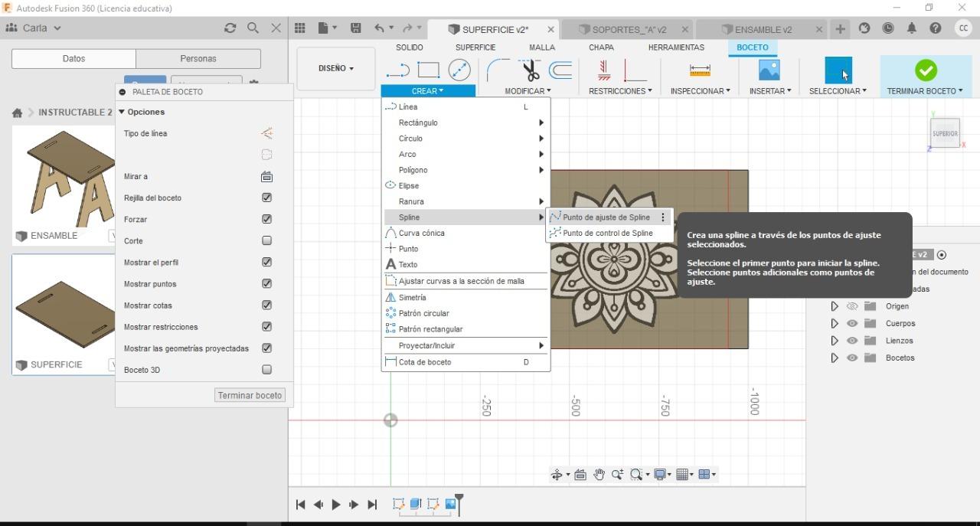Undo the last action
Screen dimensions: 980x526
pyautogui.click(x=380, y=28)
